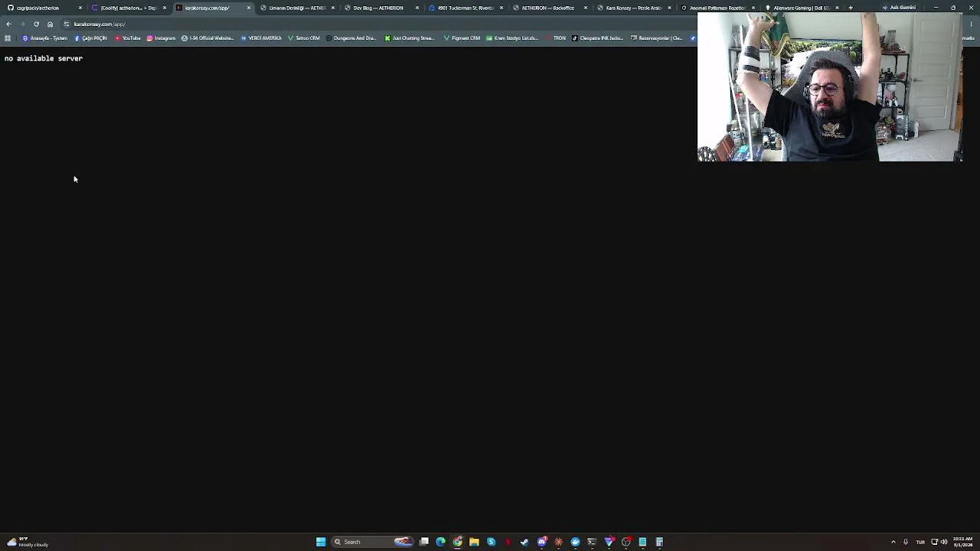
Task: Open Discord from the taskbar
Action: (542, 542)
